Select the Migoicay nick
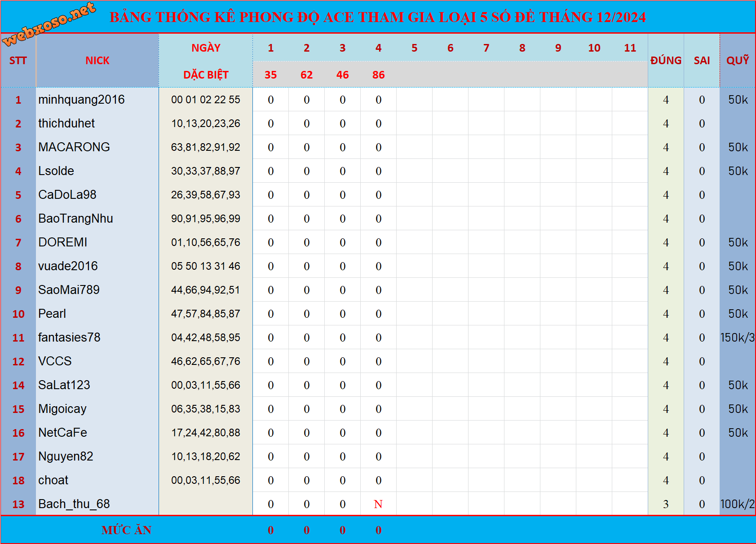This screenshot has height=544, width=756. tap(62, 409)
